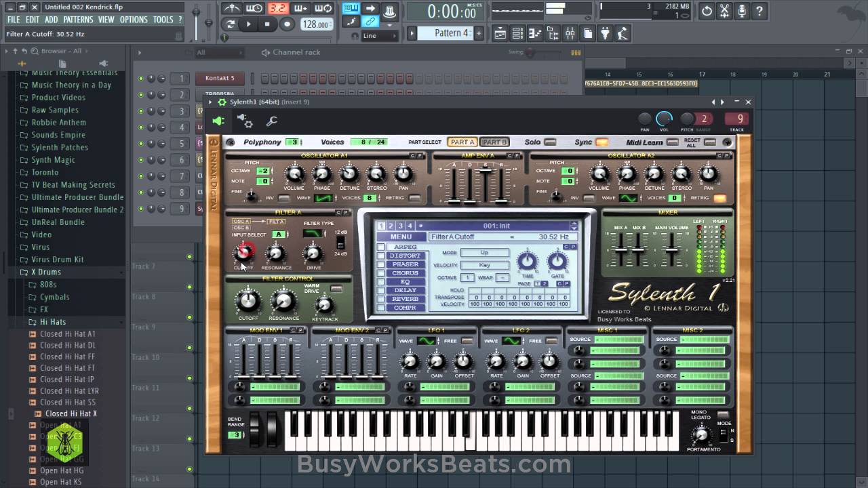Click the Sylenth1 PAN knob in wrapper
This screenshot has width=868, height=488.
[x=645, y=119]
